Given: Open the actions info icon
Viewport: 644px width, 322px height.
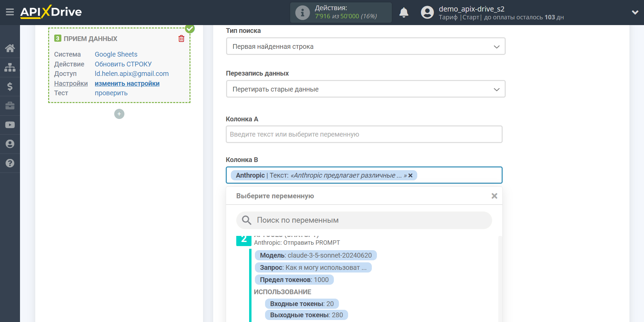Looking at the screenshot, I should coord(302,13).
